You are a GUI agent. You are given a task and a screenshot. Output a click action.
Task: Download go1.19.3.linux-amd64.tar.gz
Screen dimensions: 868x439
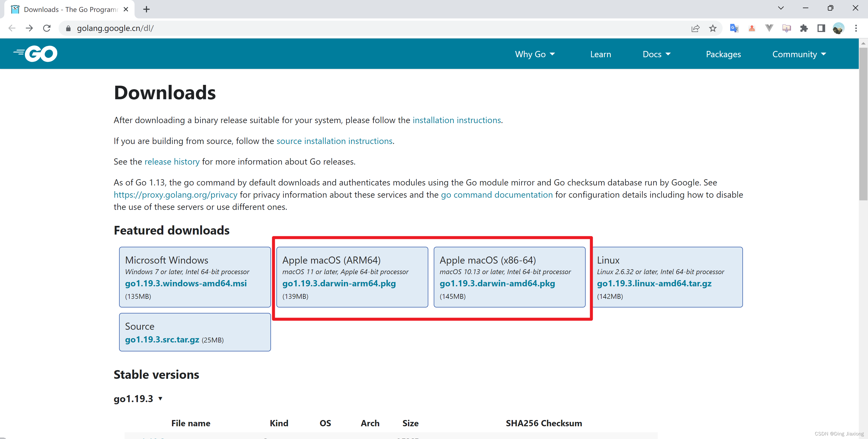tap(654, 283)
